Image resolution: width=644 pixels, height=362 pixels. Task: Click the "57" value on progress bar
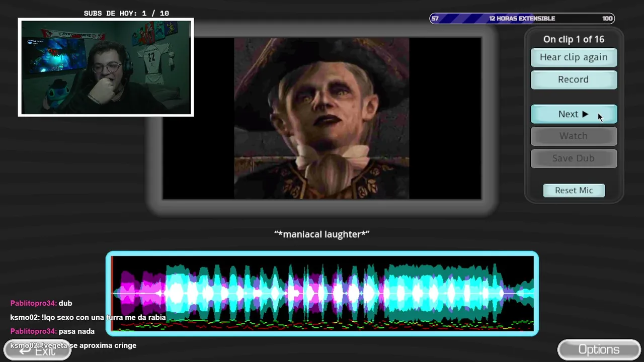click(435, 19)
